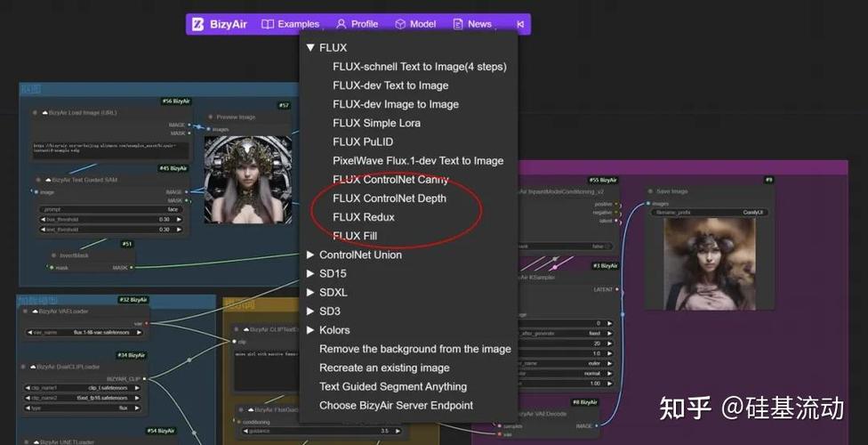This screenshot has height=445, width=868.
Task: Decrease text_threshold with left arrow
Action: pyautogui.click(x=44, y=230)
